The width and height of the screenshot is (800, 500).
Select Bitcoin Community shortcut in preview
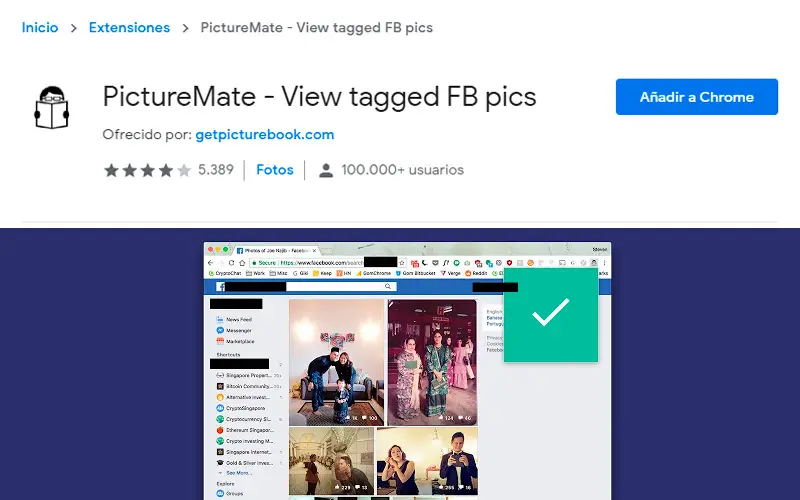coord(244,386)
